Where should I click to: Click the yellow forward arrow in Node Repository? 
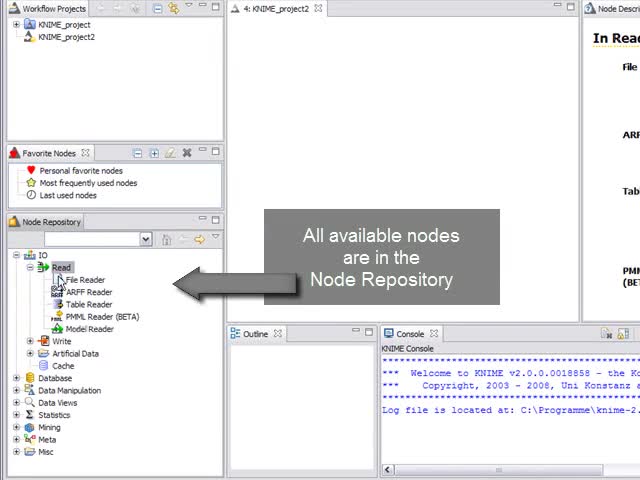tap(200, 239)
